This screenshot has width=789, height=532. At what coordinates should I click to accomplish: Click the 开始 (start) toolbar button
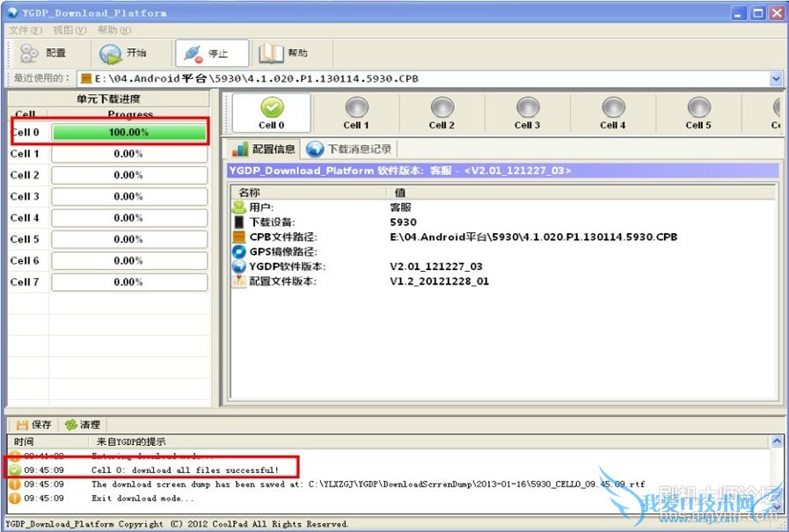click(x=123, y=53)
